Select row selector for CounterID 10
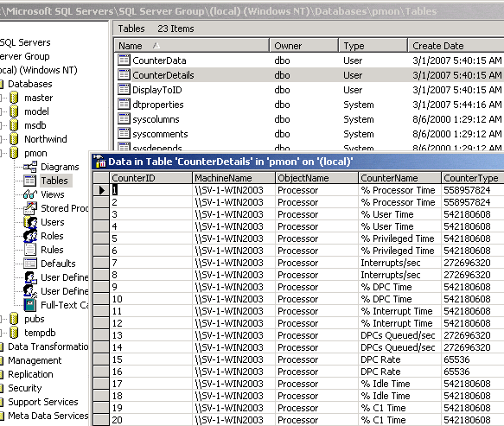Screen dimensions: 504x426 (101, 299)
